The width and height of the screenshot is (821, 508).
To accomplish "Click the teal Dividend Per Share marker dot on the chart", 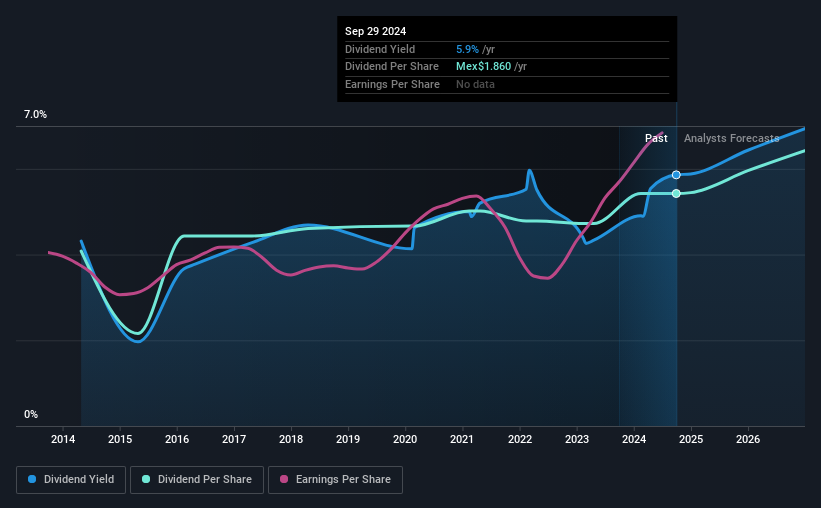I will (676, 194).
